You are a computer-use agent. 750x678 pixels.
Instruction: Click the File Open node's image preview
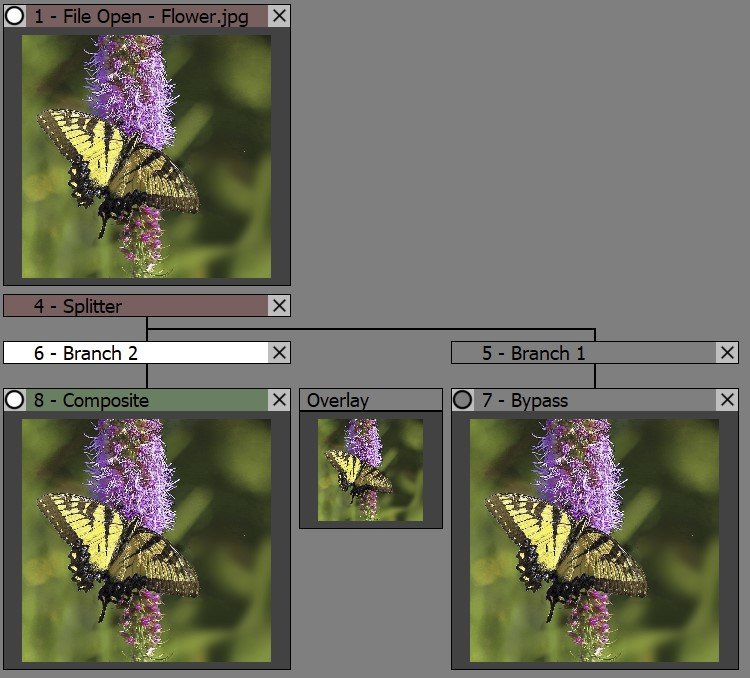[x=147, y=156]
